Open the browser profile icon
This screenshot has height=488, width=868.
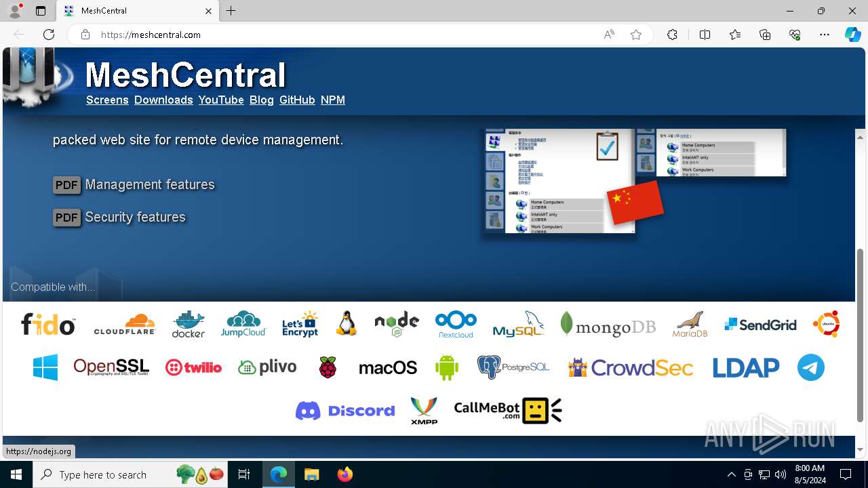point(14,11)
